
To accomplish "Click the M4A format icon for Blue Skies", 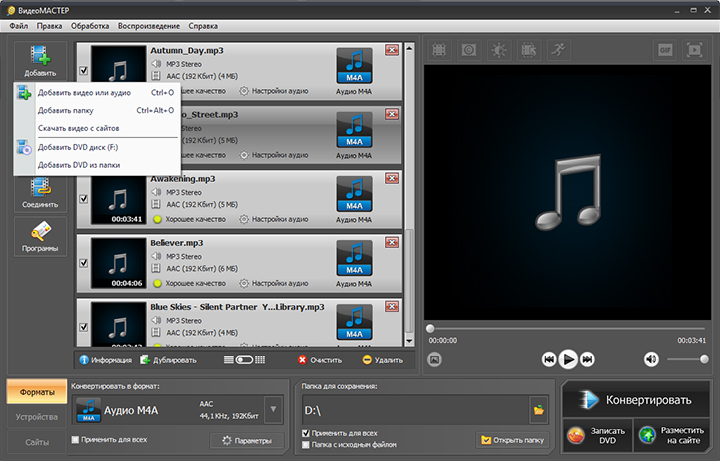I will [x=354, y=322].
